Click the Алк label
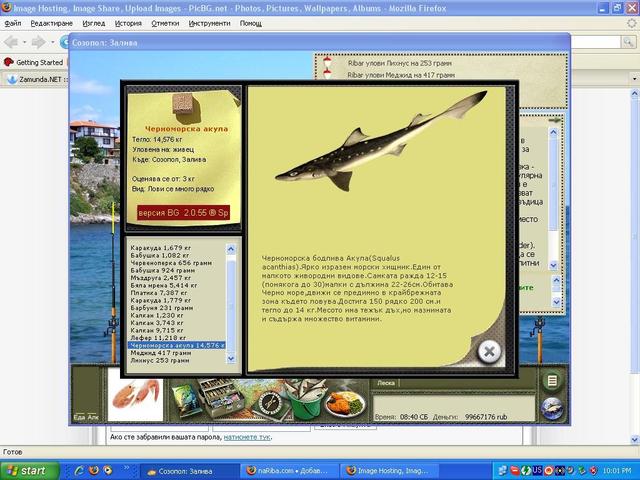This screenshot has height=480, width=640. 93,417
